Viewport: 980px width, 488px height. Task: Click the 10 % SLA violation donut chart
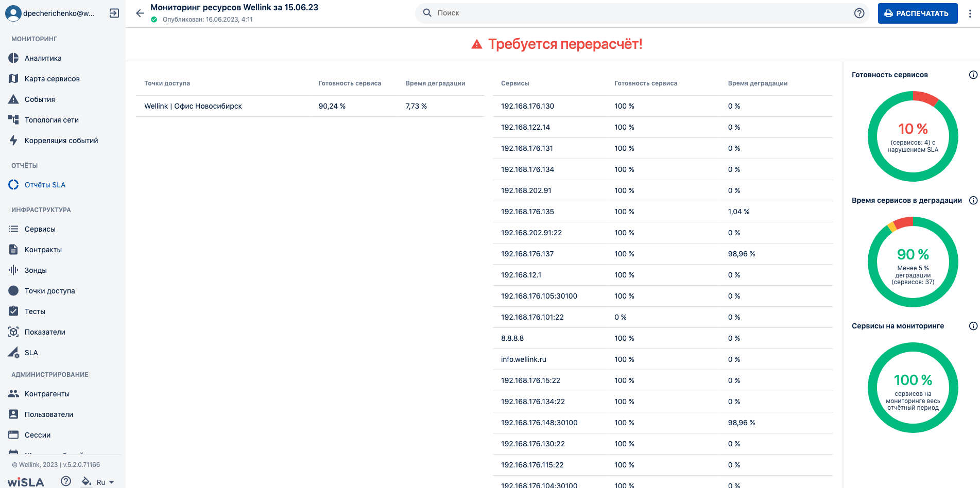click(x=913, y=136)
